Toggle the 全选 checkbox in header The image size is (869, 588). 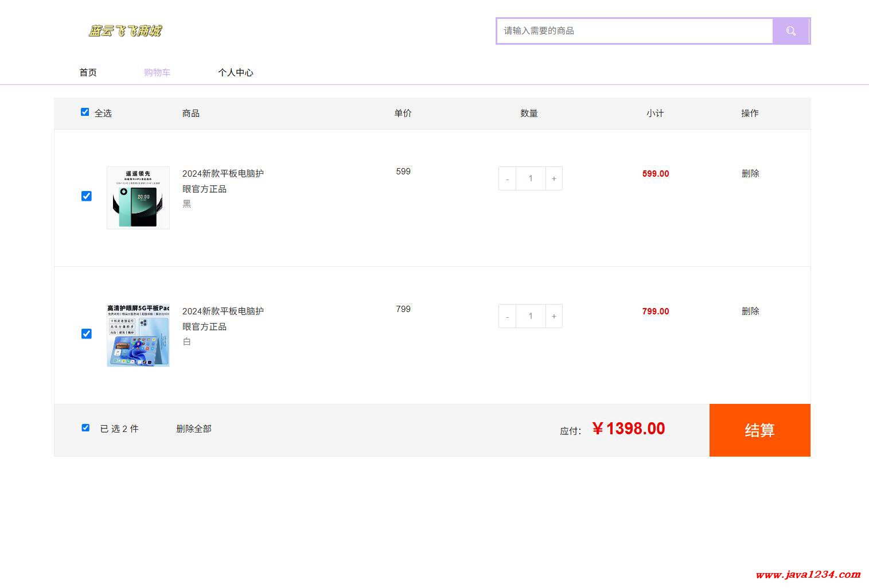(85, 112)
